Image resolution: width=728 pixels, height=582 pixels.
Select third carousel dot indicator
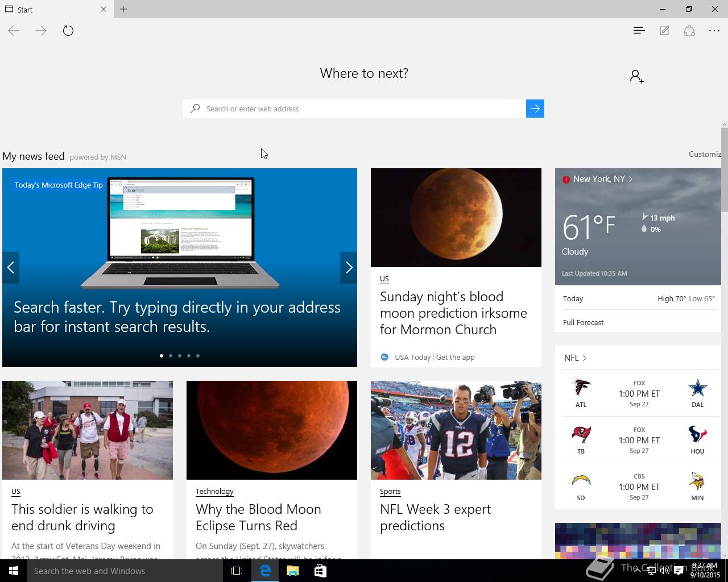[x=180, y=356]
